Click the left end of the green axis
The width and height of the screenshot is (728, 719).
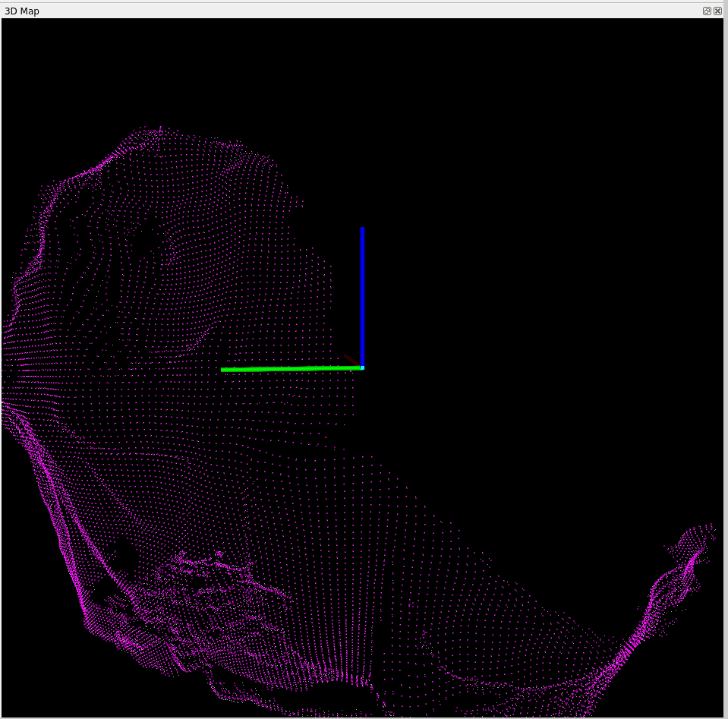point(224,370)
